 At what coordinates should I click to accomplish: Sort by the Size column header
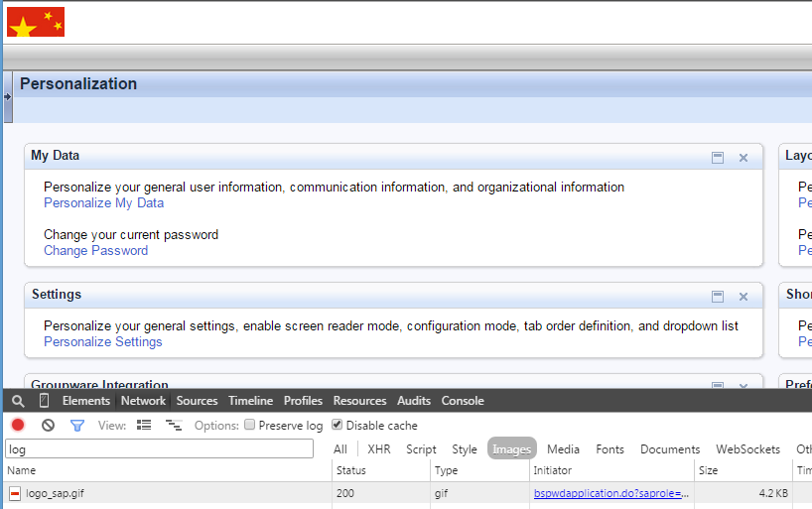point(744,470)
